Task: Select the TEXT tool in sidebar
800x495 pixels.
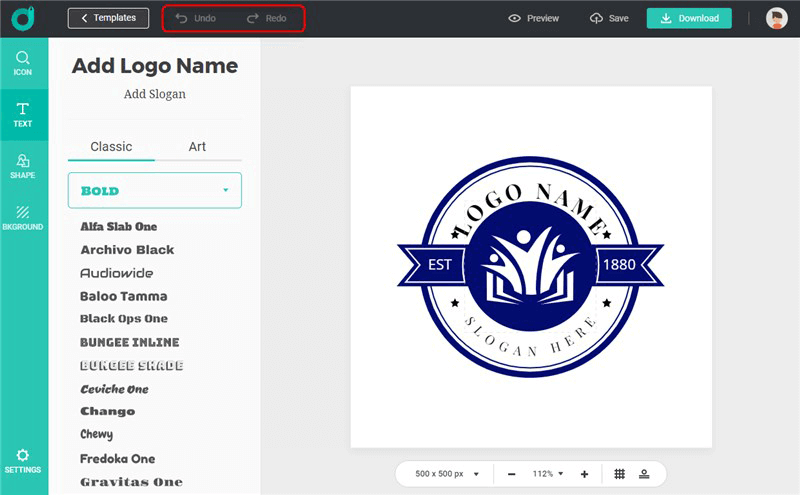Action: click(23, 114)
